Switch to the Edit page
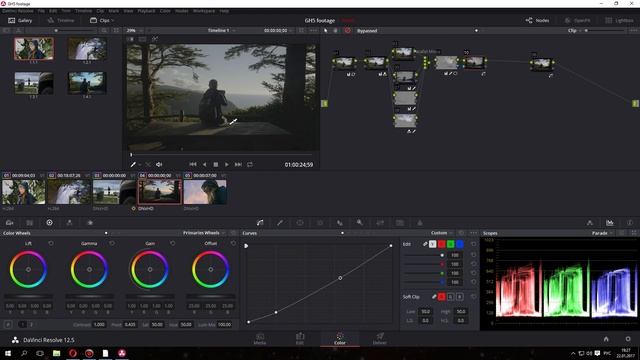The image size is (640, 360). 300,339
